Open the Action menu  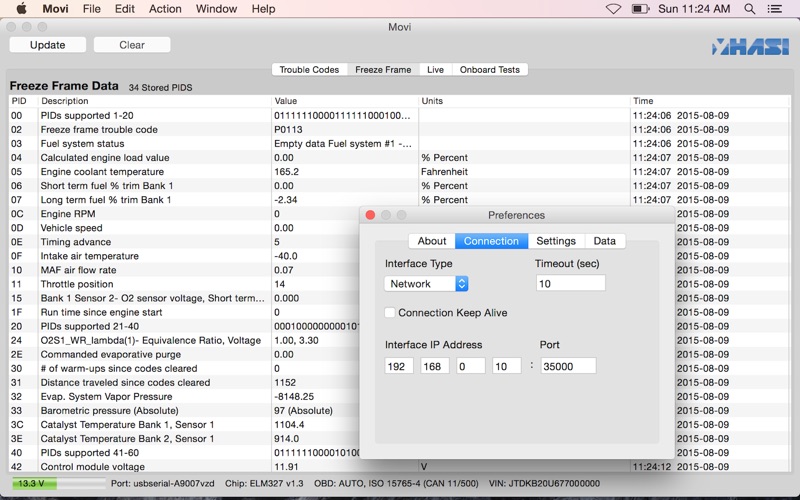(x=165, y=9)
